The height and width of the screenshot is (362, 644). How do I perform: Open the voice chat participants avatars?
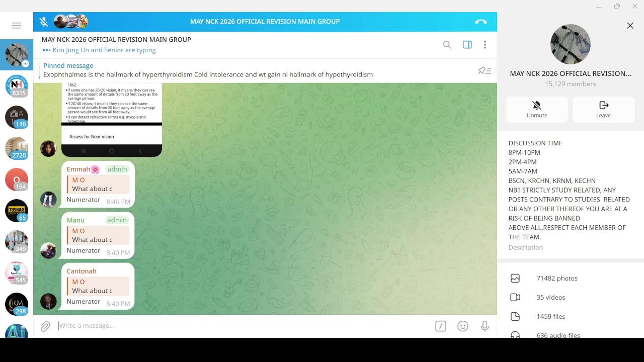coord(71,22)
